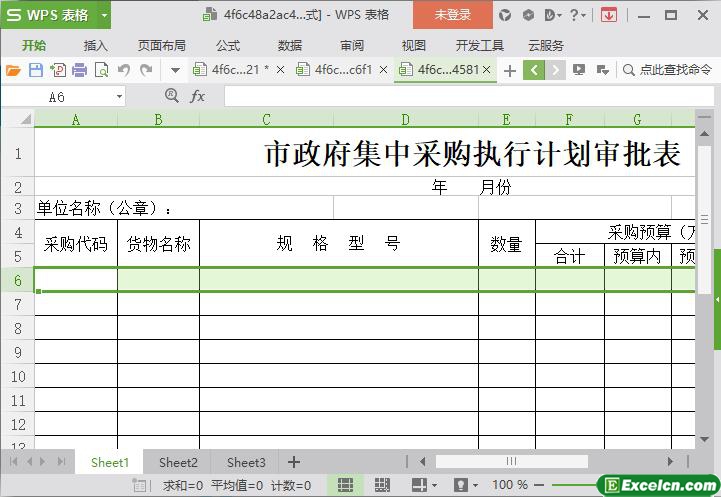
Task: Open the window list dropdown icon
Action: [x=602, y=70]
